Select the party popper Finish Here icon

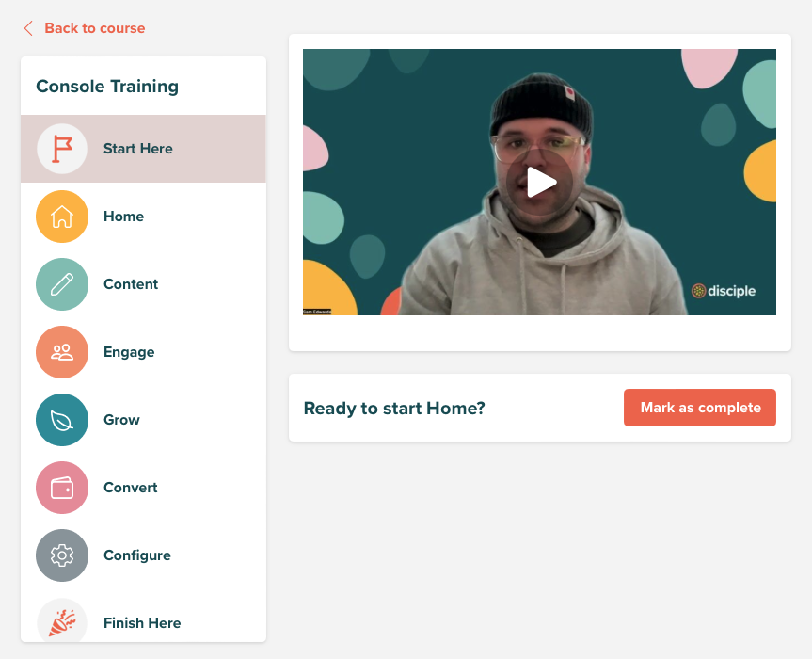pyautogui.click(x=62, y=620)
